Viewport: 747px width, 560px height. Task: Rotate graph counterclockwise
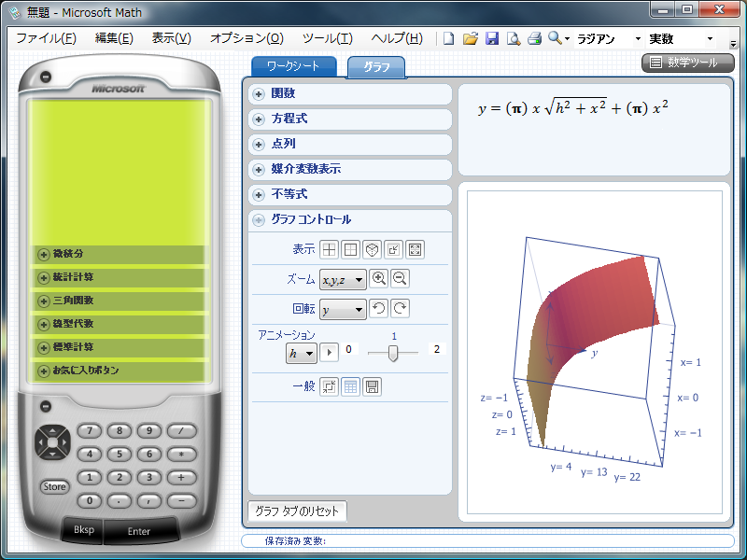pyautogui.click(x=379, y=309)
